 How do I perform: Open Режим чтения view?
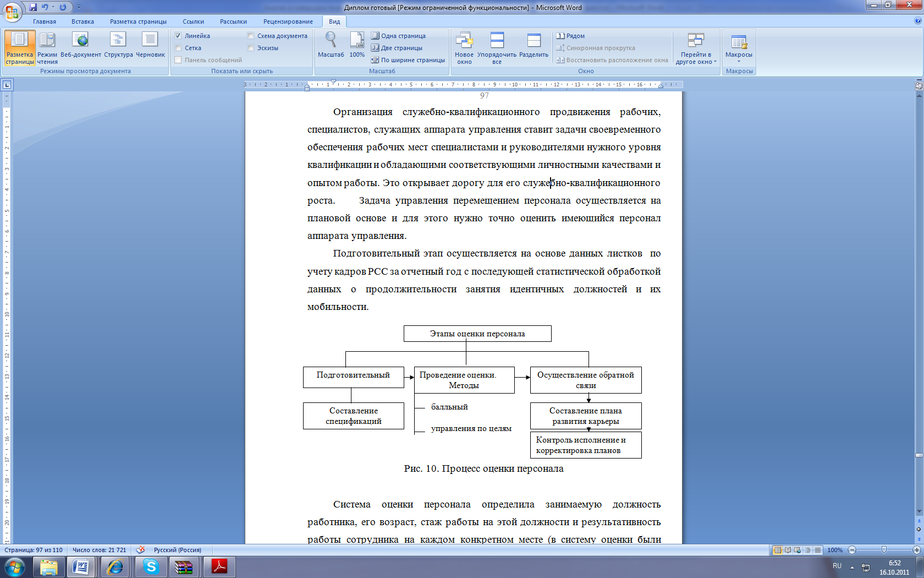(47, 48)
